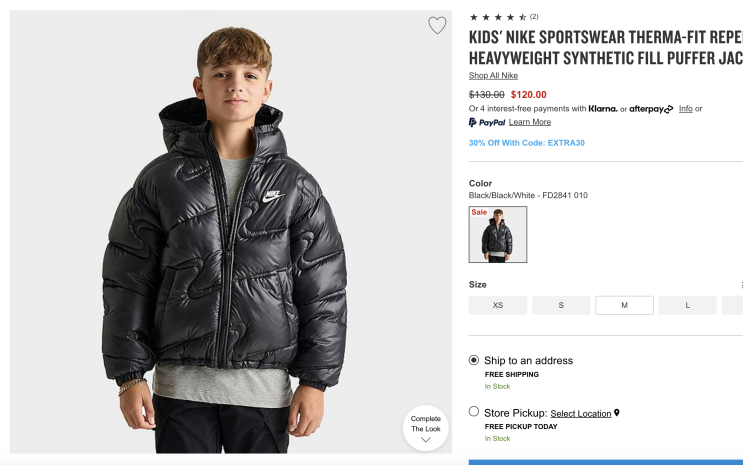Image resolution: width=743 pixels, height=465 pixels.
Task: Open the Shop All Nike link
Action: click(493, 76)
